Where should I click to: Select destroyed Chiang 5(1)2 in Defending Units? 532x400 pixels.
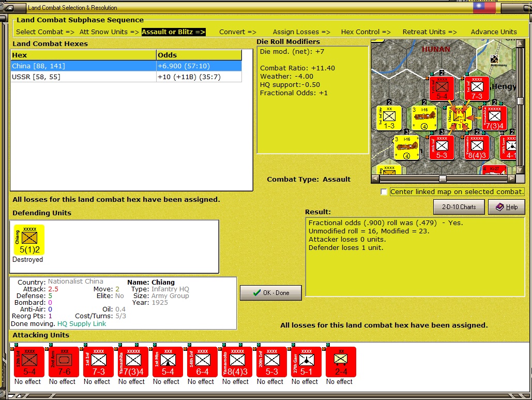(29, 240)
